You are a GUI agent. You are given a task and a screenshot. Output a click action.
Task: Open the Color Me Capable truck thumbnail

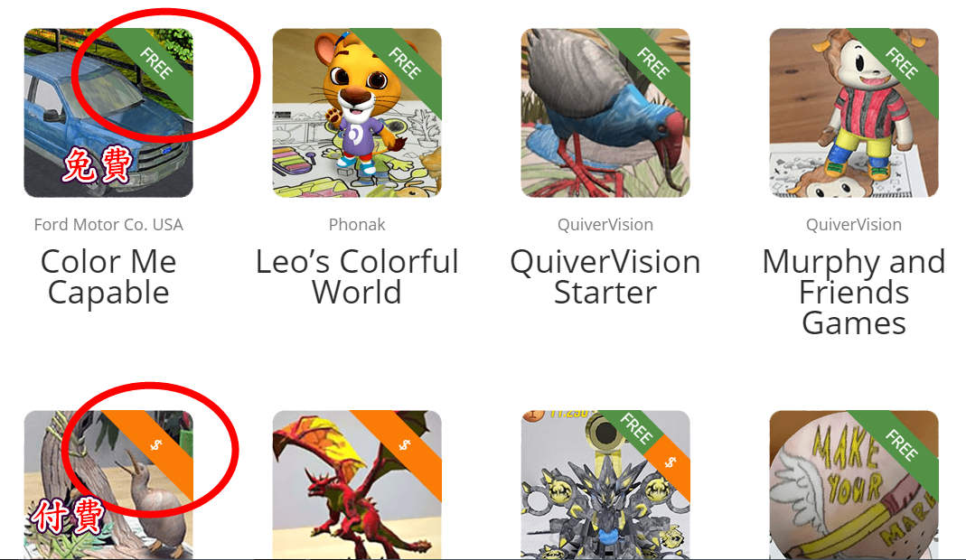[x=108, y=113]
